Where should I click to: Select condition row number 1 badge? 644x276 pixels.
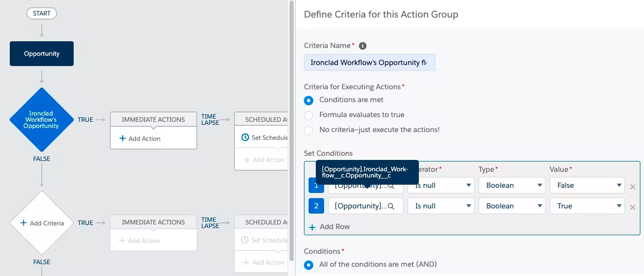[316, 185]
